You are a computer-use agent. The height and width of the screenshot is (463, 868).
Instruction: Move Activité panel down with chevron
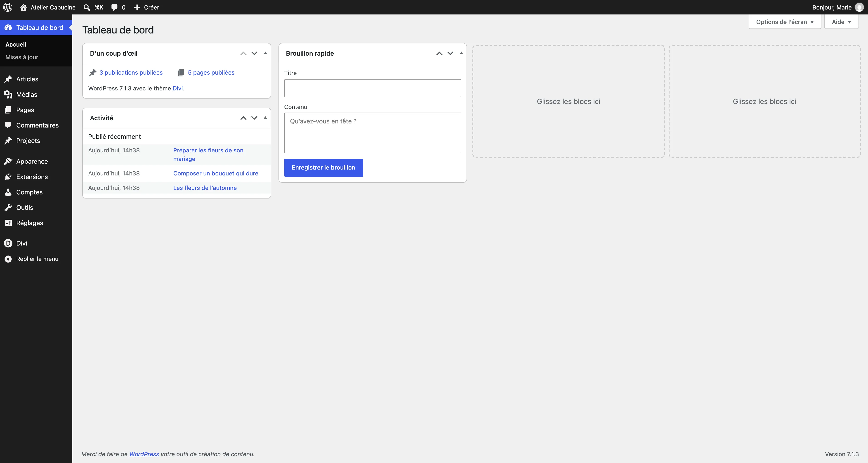[x=254, y=118]
